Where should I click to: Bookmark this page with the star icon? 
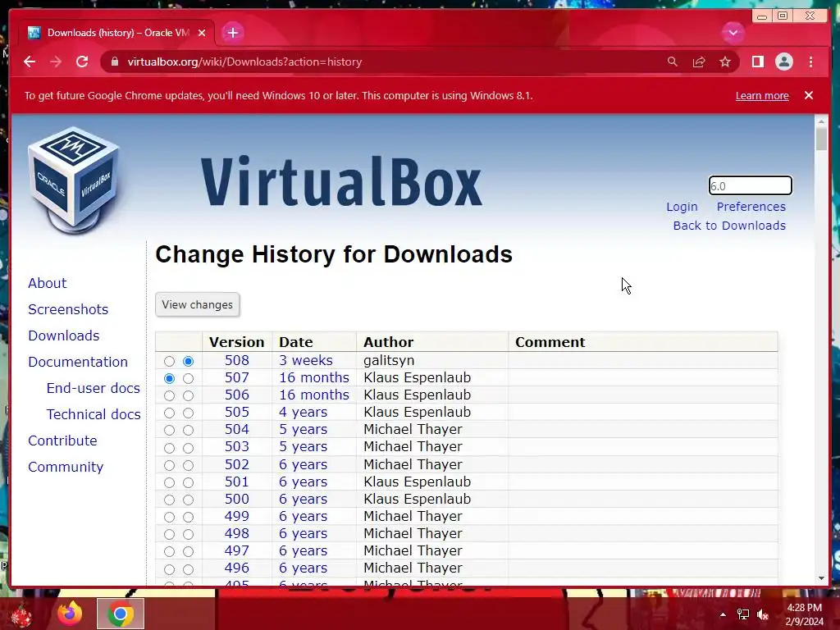coord(725,62)
